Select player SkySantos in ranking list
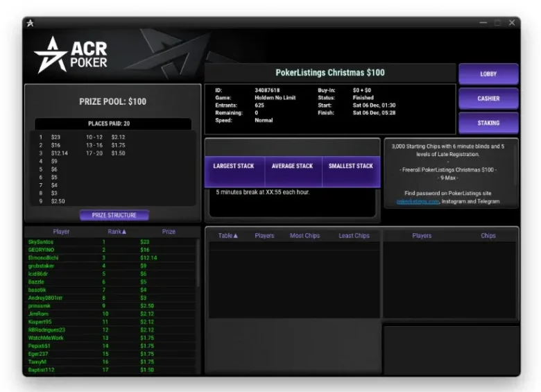The width and height of the screenshot is (541, 392). click(112, 242)
